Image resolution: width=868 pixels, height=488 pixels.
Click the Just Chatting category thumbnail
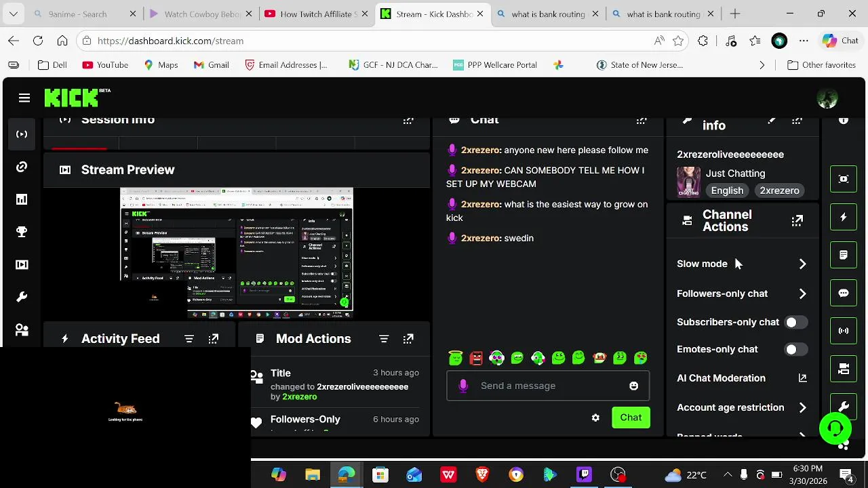point(688,182)
